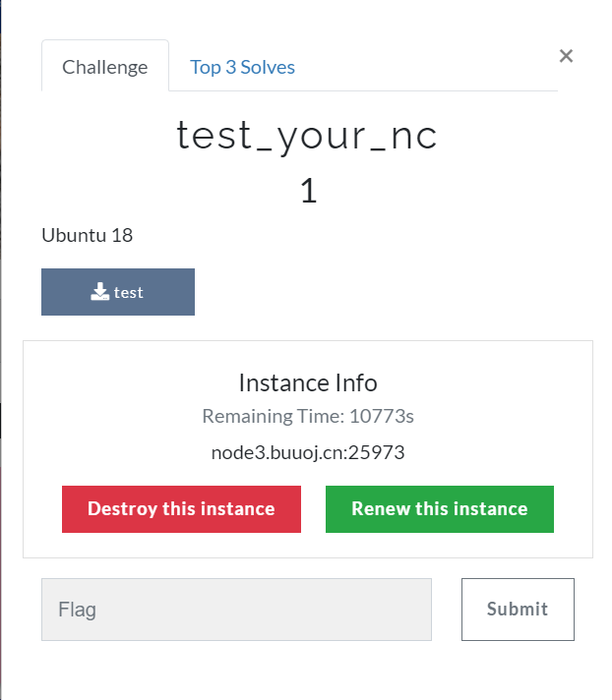
Task: Focus the Flag input field
Action: [x=236, y=610]
